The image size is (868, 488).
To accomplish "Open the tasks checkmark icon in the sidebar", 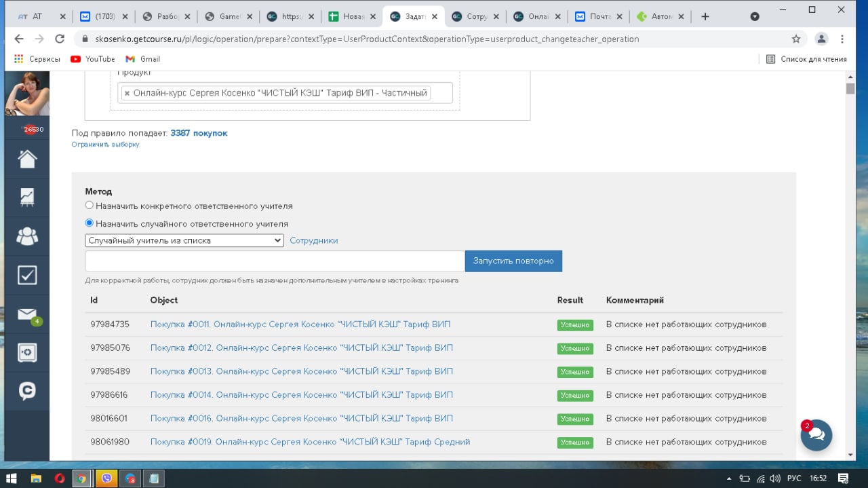I will [27, 275].
